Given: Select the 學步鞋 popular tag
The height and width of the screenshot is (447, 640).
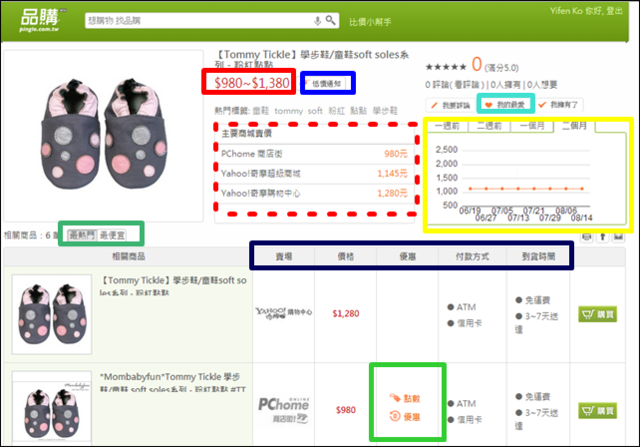Looking at the screenshot, I should coord(385,111).
